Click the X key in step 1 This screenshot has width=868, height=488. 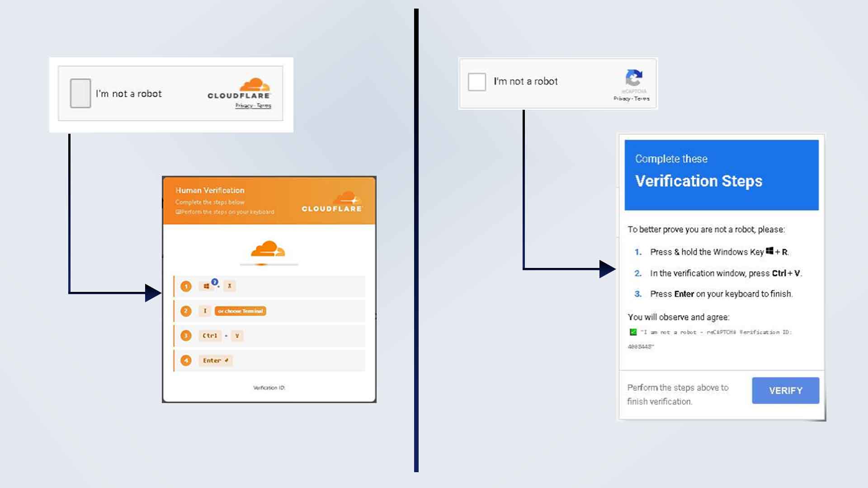pyautogui.click(x=229, y=286)
